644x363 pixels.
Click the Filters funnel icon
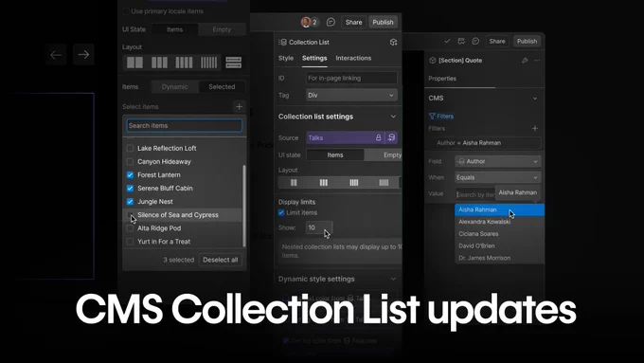point(432,117)
